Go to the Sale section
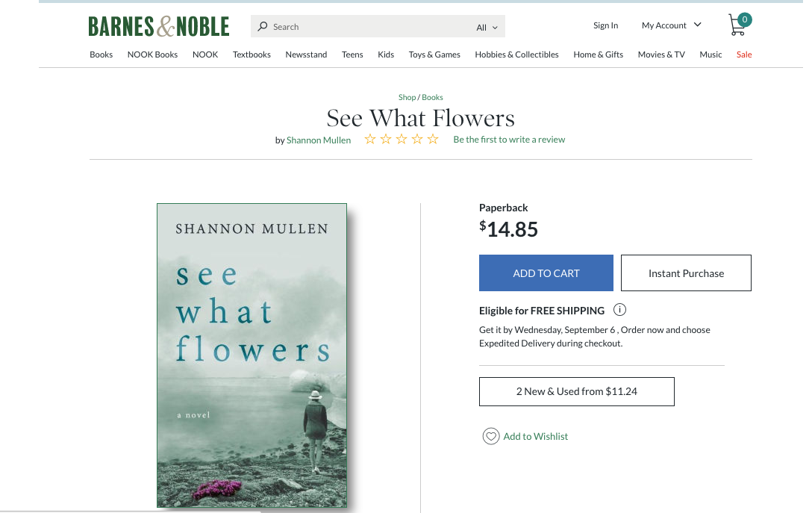Image resolution: width=812 pixels, height=513 pixels. (x=744, y=55)
